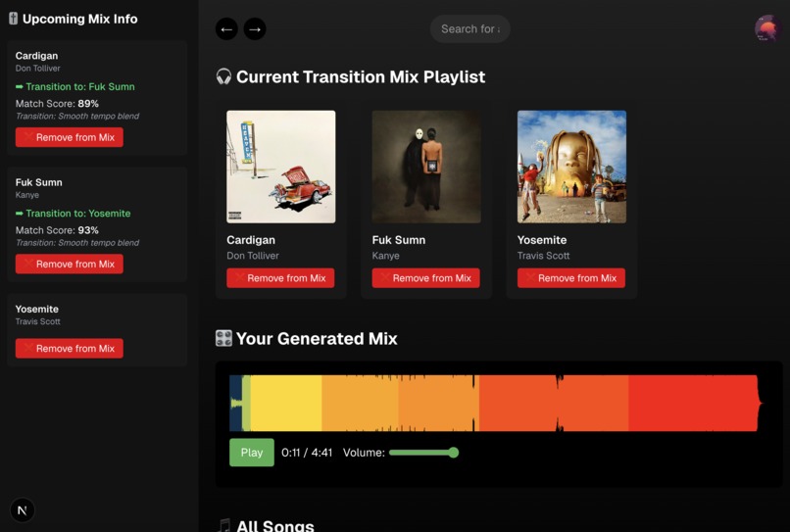Click 'Smooth tempo blend' text under Fuk Sumn
This screenshot has height=532, width=790.
click(x=99, y=243)
